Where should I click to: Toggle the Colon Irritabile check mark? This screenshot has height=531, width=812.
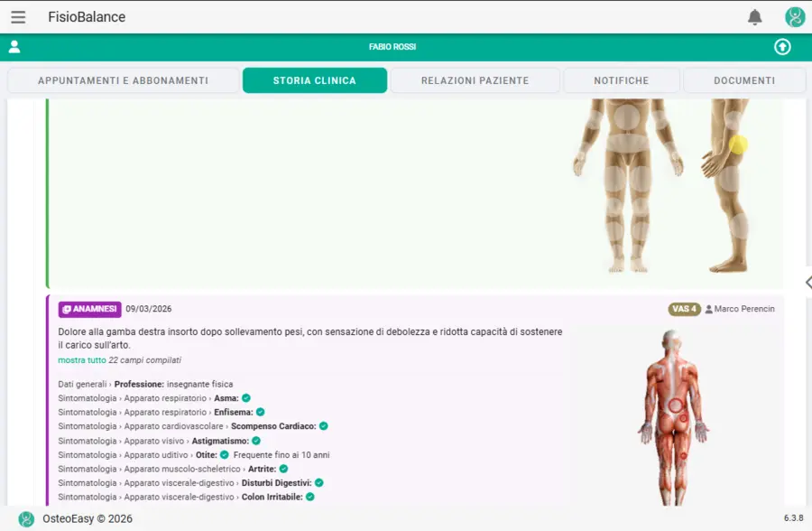point(310,497)
